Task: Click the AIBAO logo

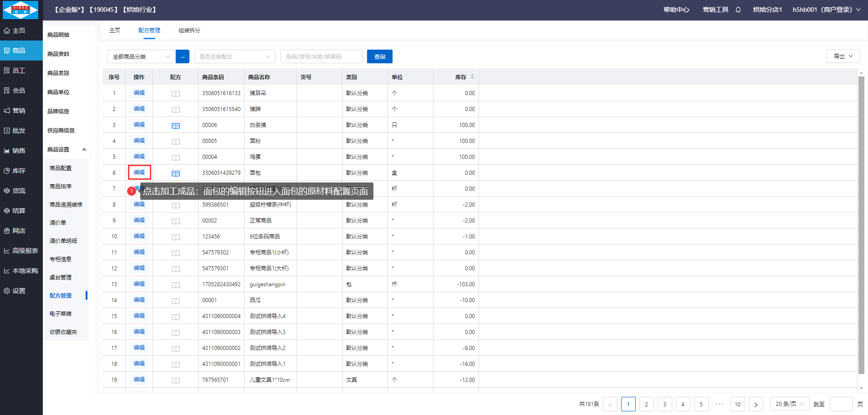Action: 21,10
